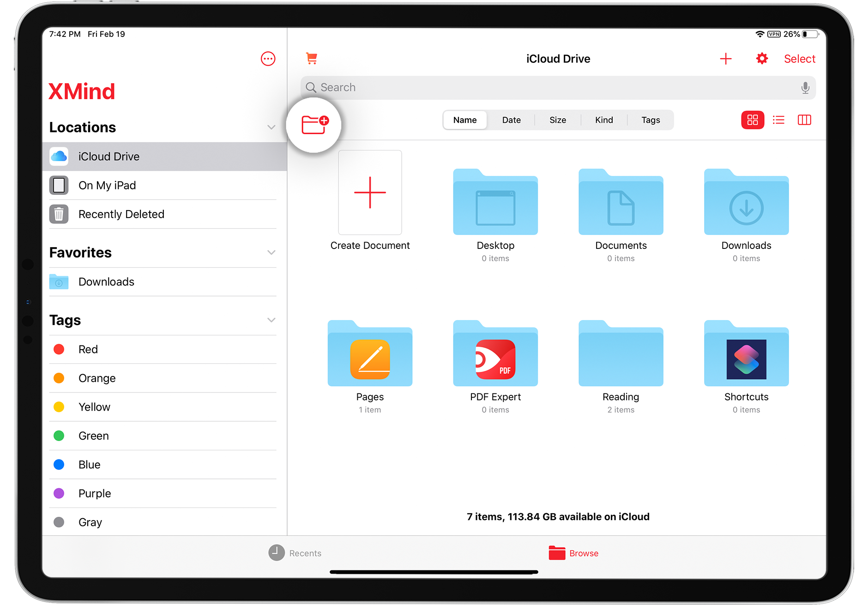
Task: Select On My iPad location
Action: point(164,185)
